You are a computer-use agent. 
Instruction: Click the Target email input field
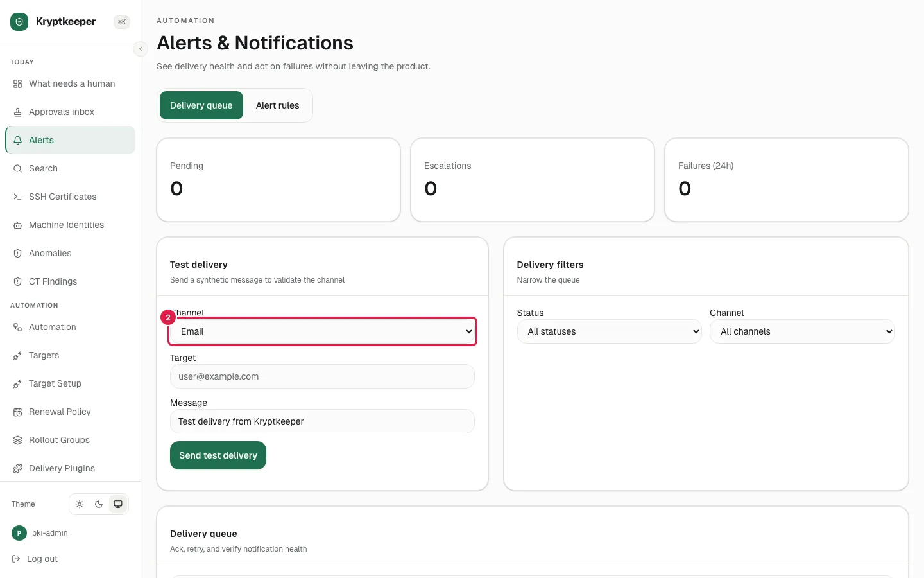pyautogui.click(x=322, y=376)
